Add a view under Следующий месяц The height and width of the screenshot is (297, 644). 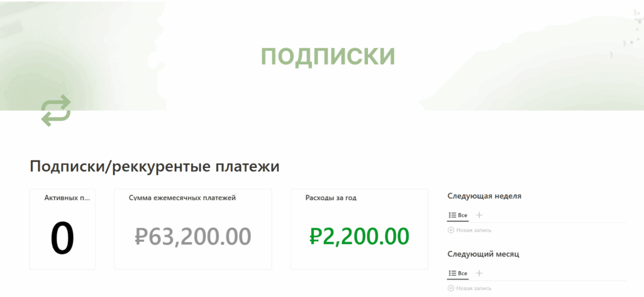pos(479,273)
